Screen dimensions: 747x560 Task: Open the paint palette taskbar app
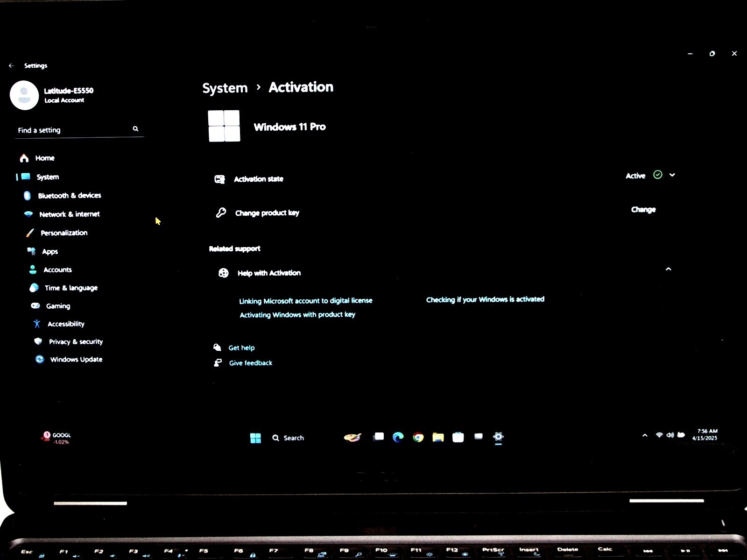tap(352, 437)
